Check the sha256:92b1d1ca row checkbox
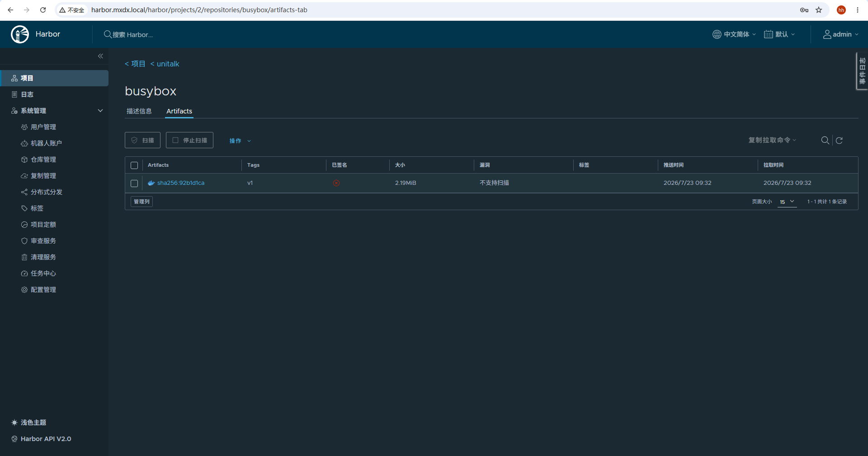The width and height of the screenshot is (868, 456). click(x=134, y=183)
